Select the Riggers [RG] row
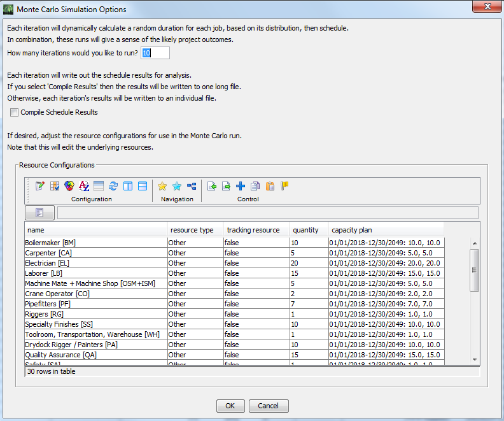This screenshot has height=421, width=504. (x=235, y=314)
